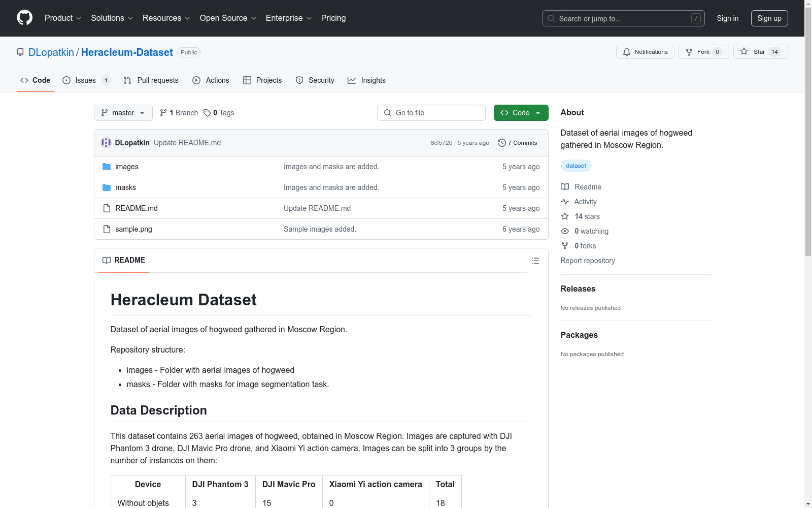Screen dimensions: 812x508
Task: Open the master branch dropdown
Action: [123, 113]
